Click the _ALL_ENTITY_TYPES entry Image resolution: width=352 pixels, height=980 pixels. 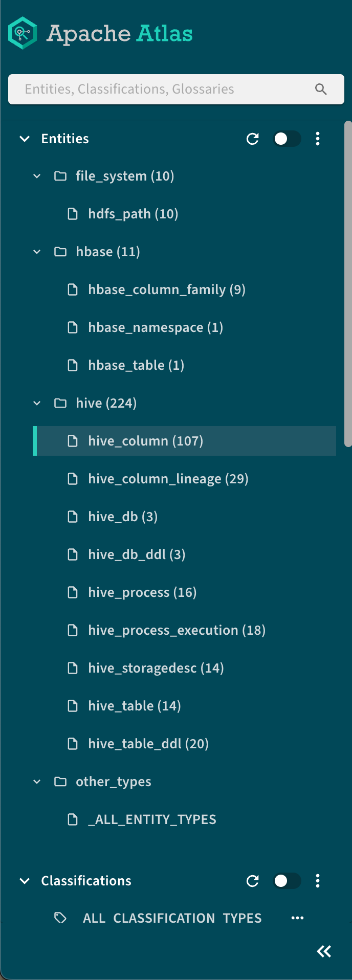(152, 819)
